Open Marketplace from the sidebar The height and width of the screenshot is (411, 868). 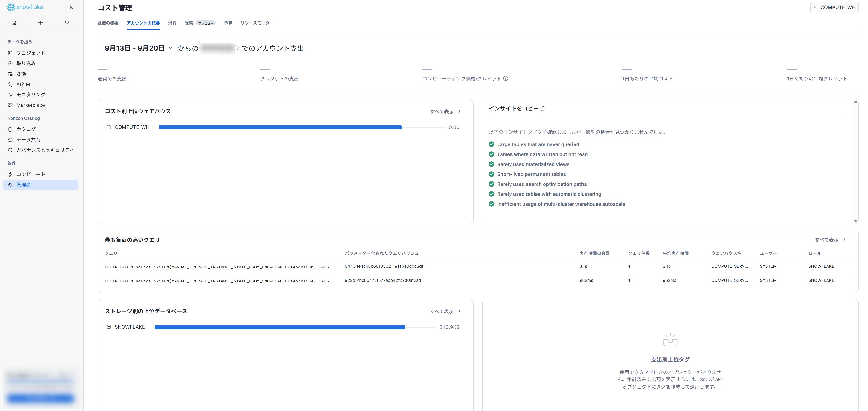[x=30, y=105]
